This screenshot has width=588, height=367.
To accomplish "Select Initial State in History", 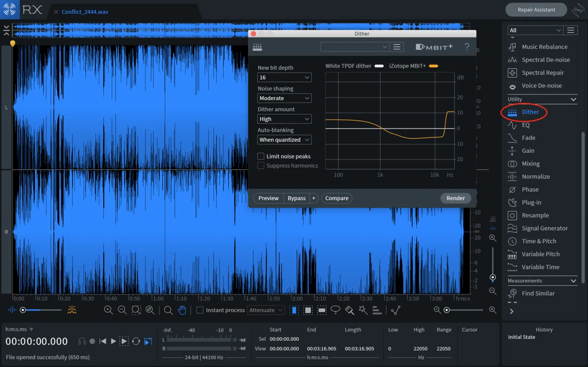I will 521,337.
